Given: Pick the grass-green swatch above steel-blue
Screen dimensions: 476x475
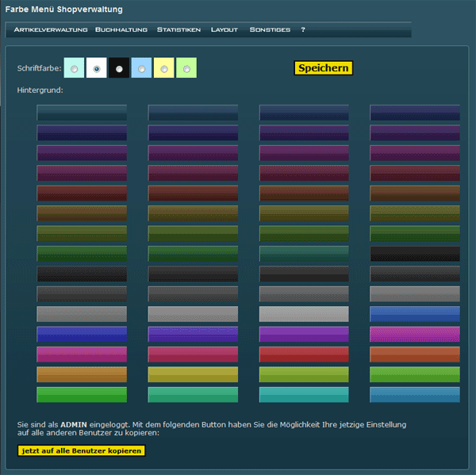Looking at the screenshot, I should [415, 374].
